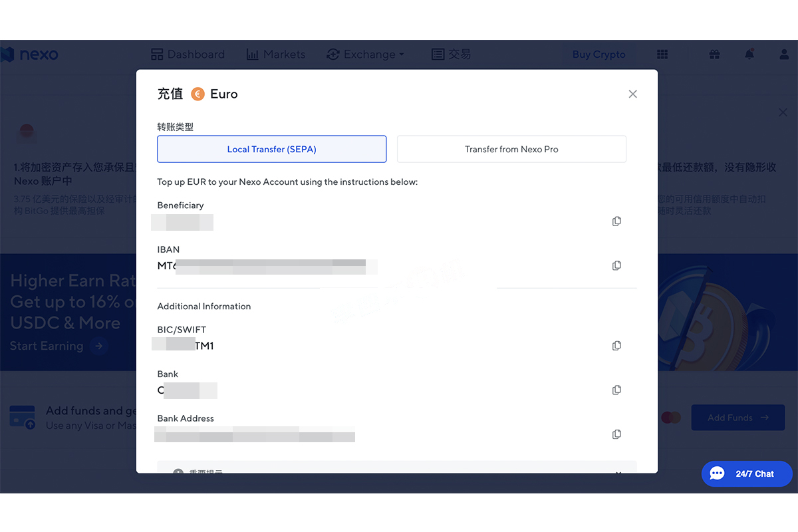This screenshot has width=798, height=532.
Task: Open the gift rewards icon
Action: tap(714, 55)
